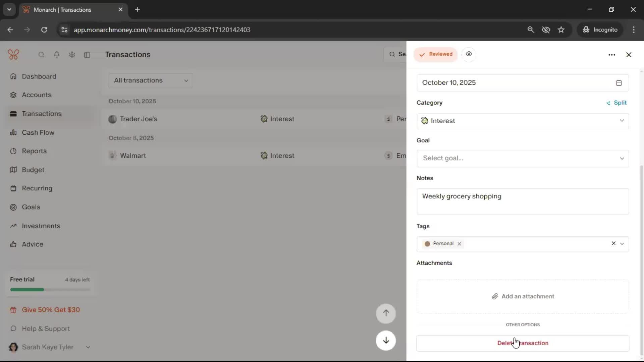This screenshot has width=644, height=362.
Task: Open the Budget sidebar item
Action: point(33,170)
